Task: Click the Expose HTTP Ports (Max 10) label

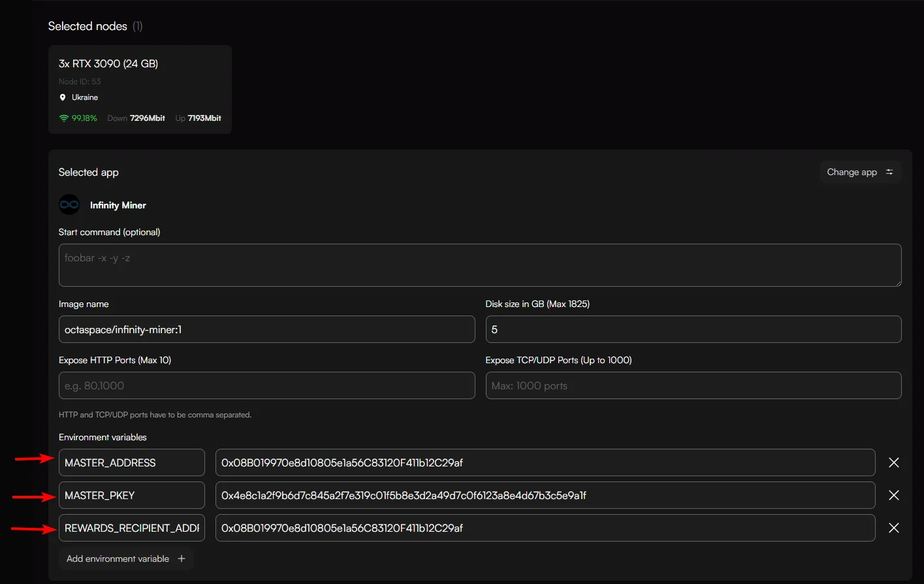Action: click(115, 360)
